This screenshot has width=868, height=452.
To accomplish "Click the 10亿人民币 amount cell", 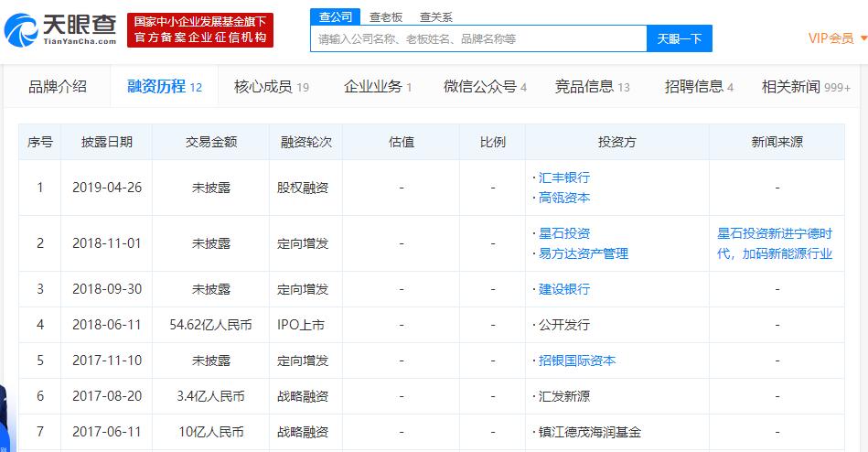I will click(x=211, y=432).
